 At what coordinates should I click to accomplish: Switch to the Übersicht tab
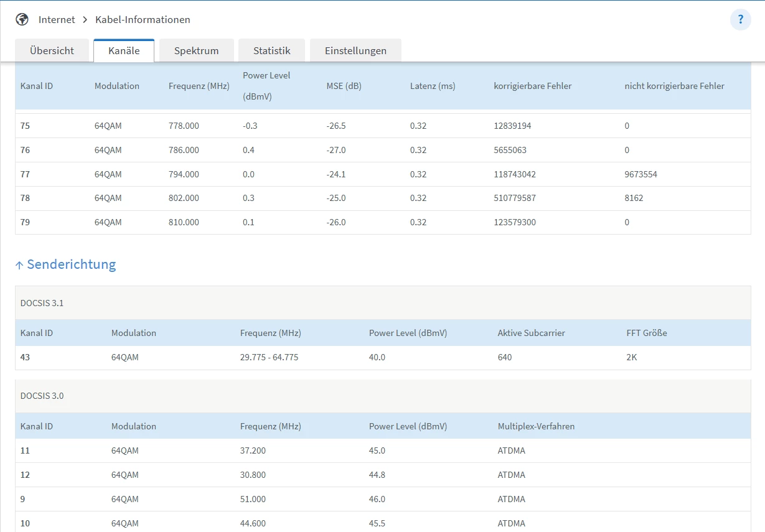point(52,51)
